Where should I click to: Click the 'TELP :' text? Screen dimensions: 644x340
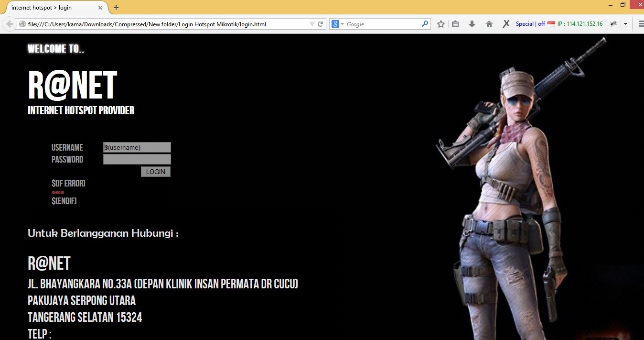pos(39,334)
